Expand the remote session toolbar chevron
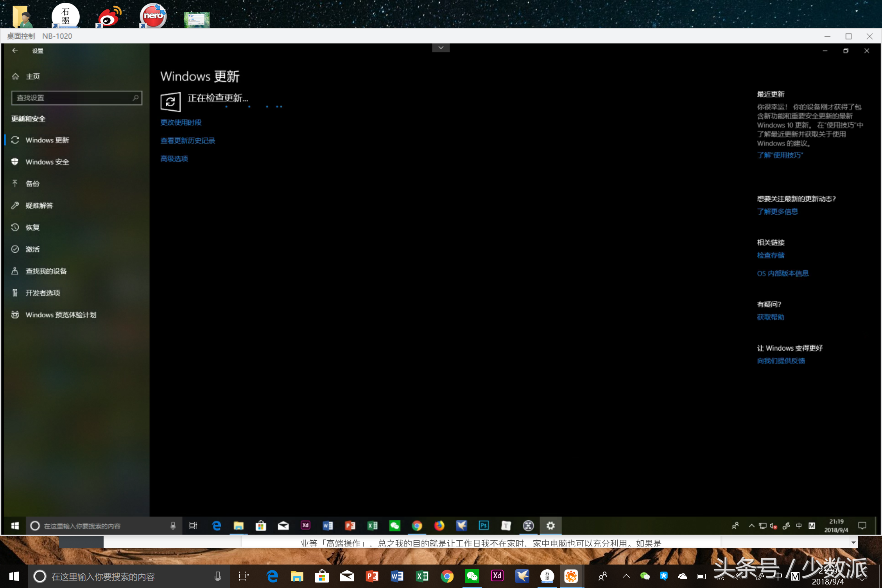 click(x=441, y=48)
